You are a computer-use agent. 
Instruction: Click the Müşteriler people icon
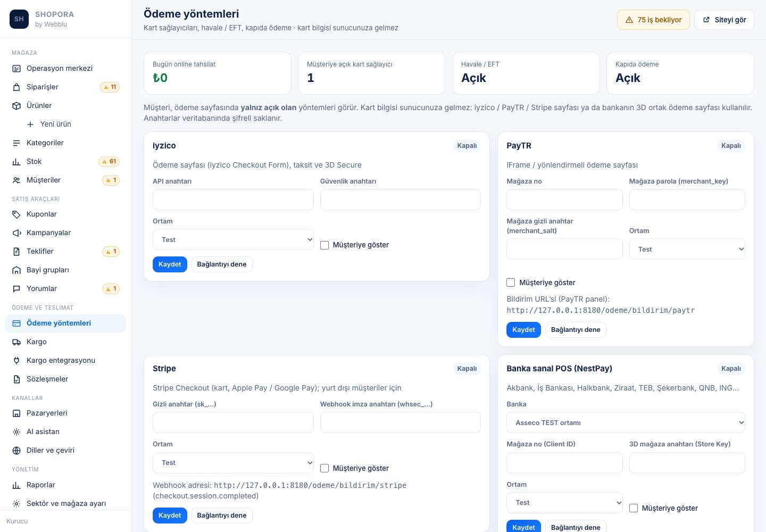[x=16, y=180]
